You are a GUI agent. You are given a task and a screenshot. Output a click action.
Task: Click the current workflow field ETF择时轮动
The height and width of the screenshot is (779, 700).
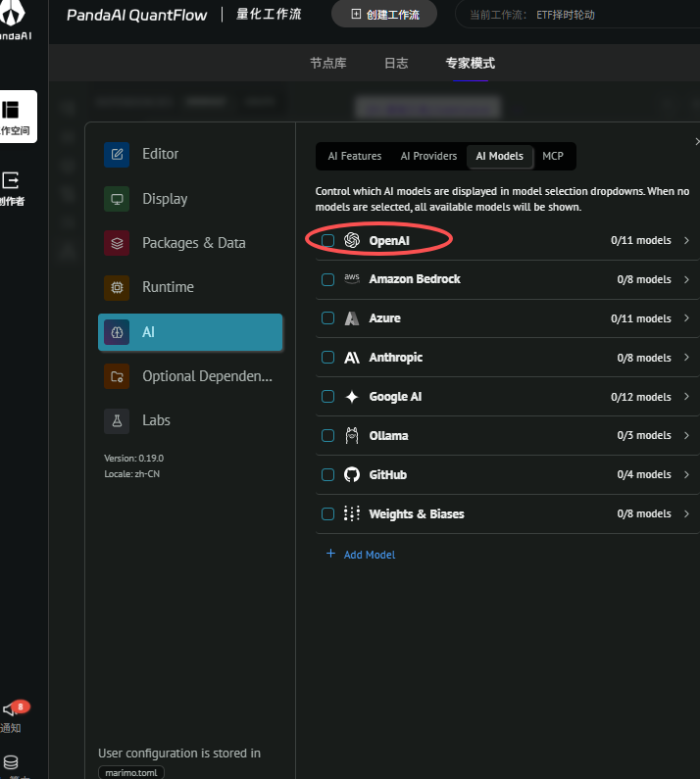point(576,15)
